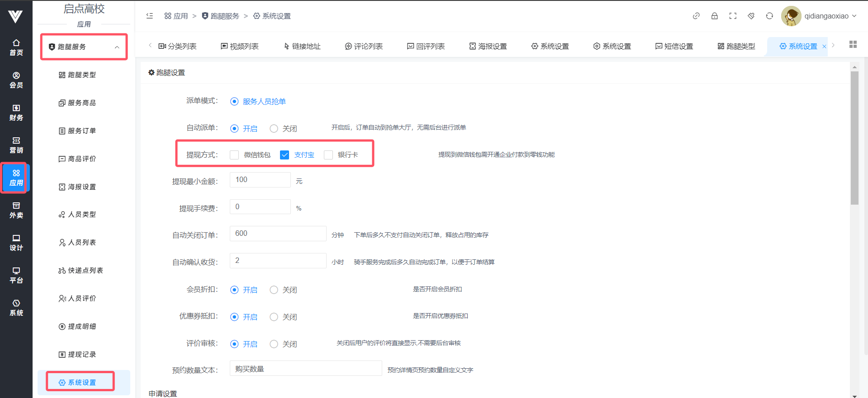Switch to the 海报设置 tab
868x398 pixels.
(488, 46)
